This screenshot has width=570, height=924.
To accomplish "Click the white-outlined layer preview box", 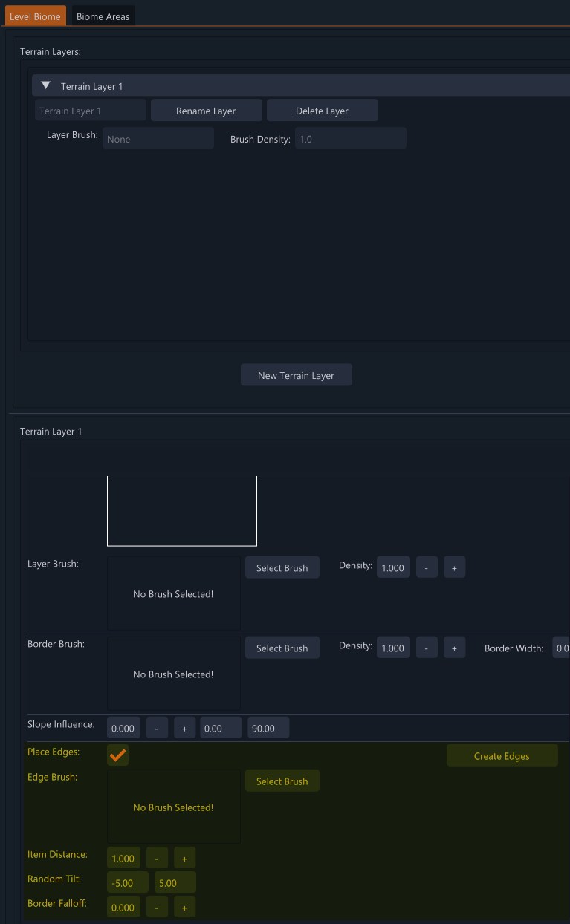I will point(182,511).
